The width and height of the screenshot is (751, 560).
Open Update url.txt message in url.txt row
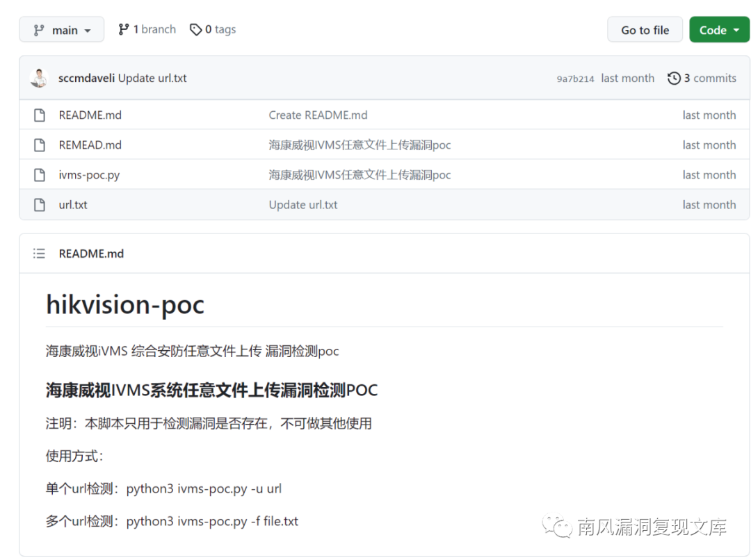tap(303, 205)
